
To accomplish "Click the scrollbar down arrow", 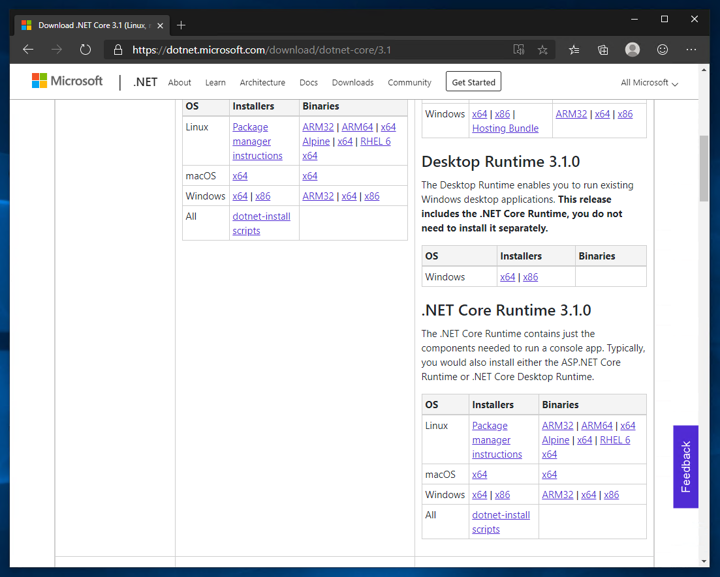I will 704,561.
